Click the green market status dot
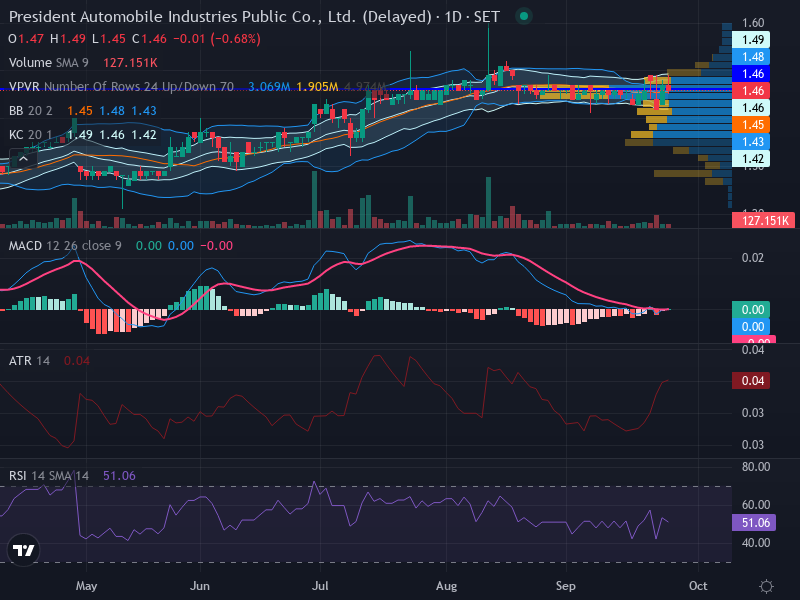This screenshot has width=800, height=600. (x=523, y=16)
